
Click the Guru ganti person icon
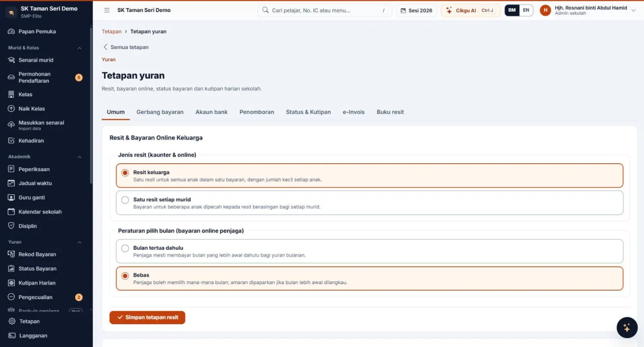click(12, 198)
